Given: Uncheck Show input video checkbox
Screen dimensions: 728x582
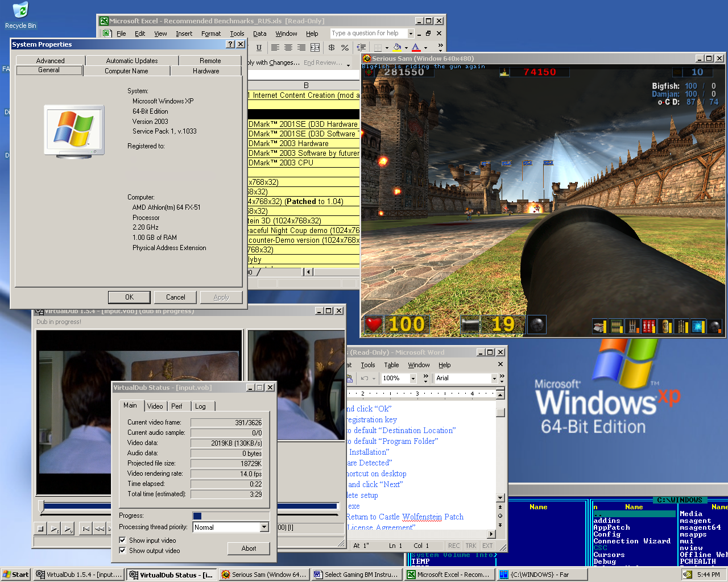Looking at the screenshot, I should tap(122, 540).
